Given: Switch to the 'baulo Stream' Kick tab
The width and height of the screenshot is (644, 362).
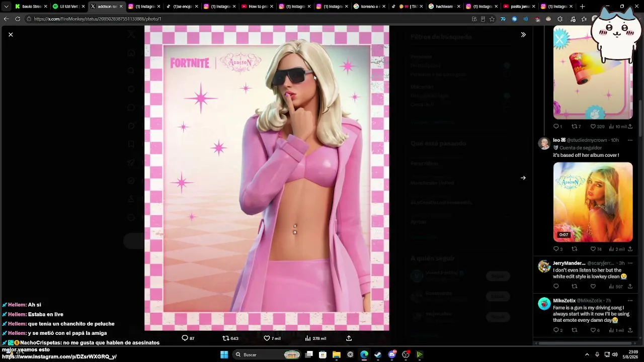Looking at the screenshot, I should click(32, 7).
